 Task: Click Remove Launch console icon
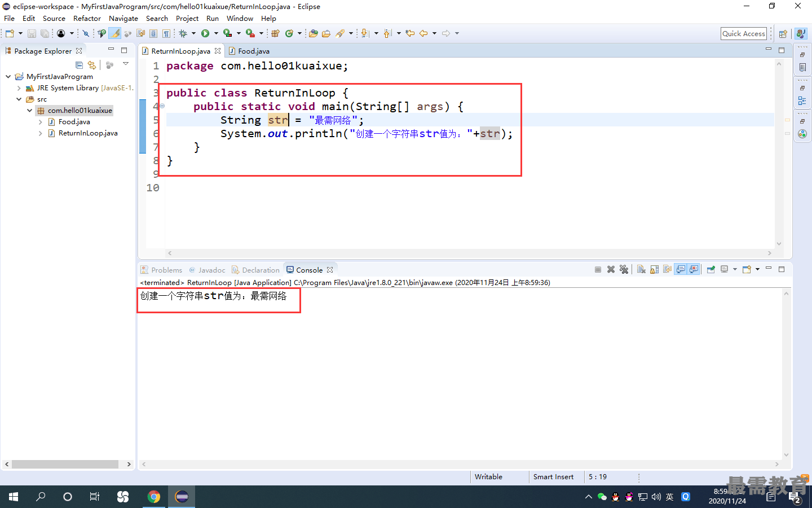tap(611, 269)
